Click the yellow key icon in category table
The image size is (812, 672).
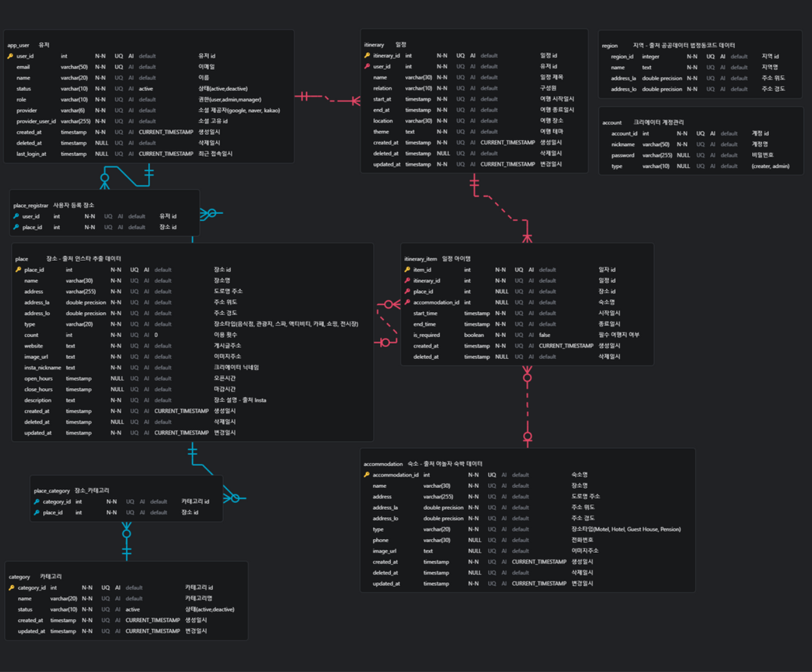point(11,588)
